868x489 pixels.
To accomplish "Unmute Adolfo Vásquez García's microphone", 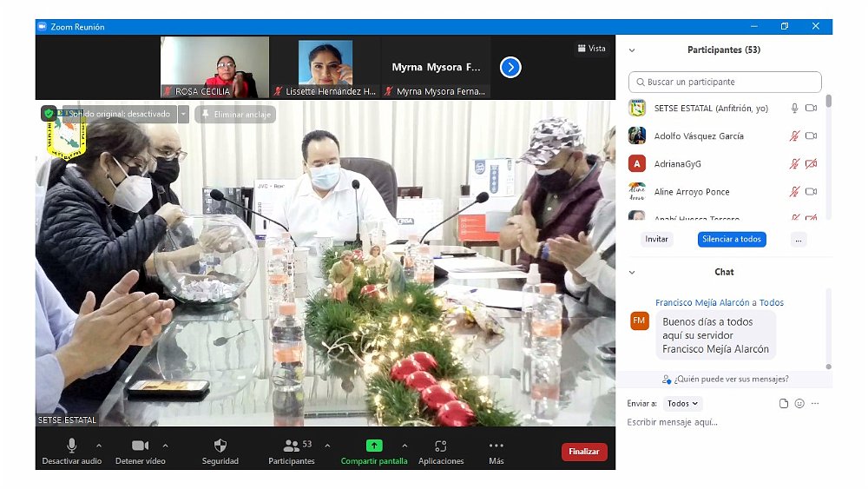I will (x=794, y=136).
